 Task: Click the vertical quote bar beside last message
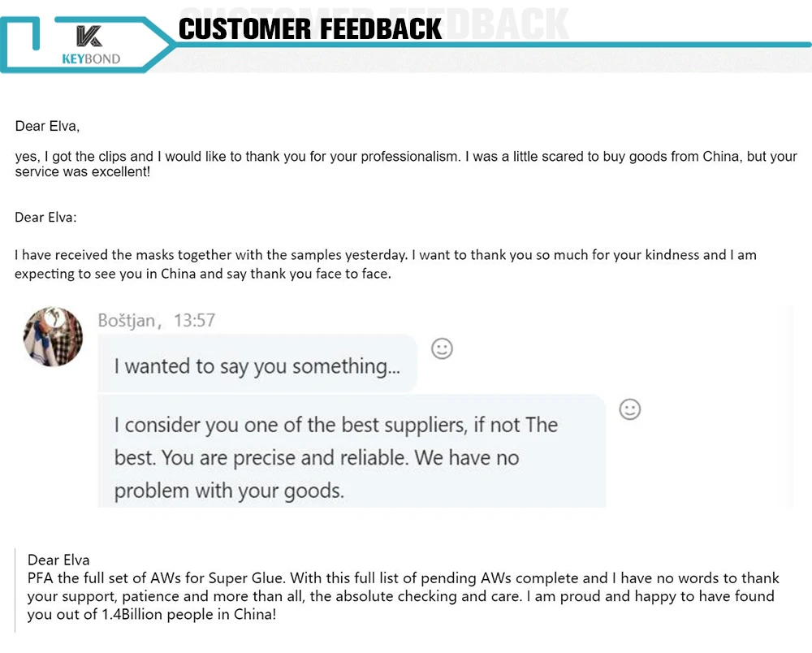tap(15, 590)
